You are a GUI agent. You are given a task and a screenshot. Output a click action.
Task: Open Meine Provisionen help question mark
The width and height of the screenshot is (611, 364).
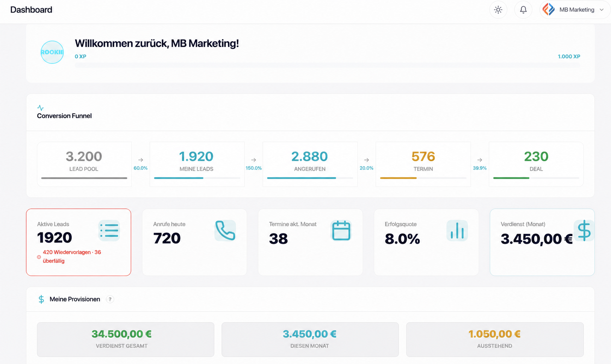(110, 299)
